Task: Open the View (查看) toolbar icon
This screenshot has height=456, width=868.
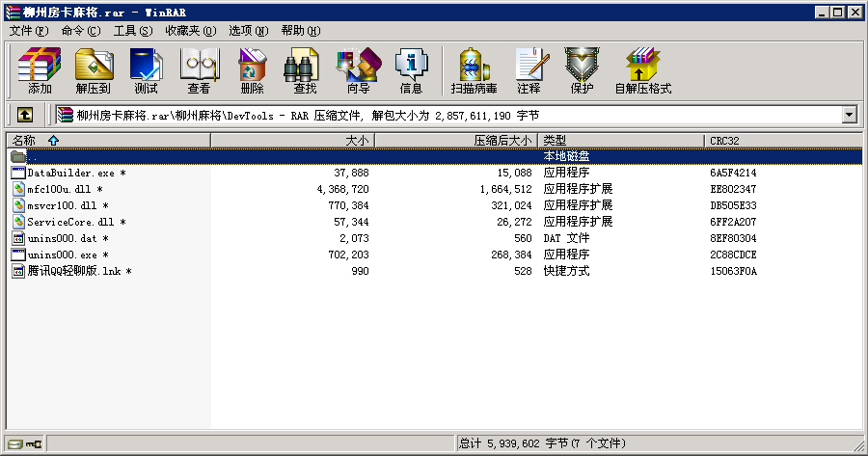Action: pos(199,71)
